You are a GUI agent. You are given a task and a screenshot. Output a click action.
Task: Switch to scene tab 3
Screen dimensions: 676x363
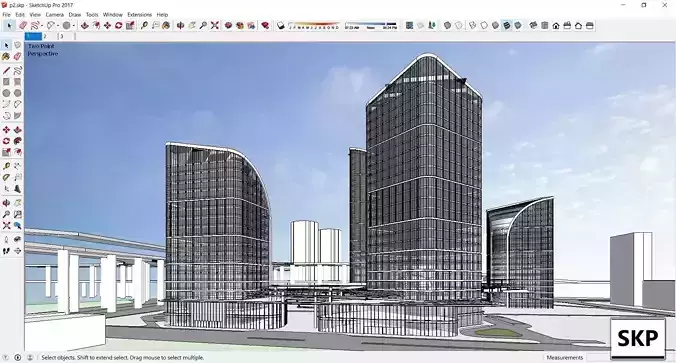[66, 37]
